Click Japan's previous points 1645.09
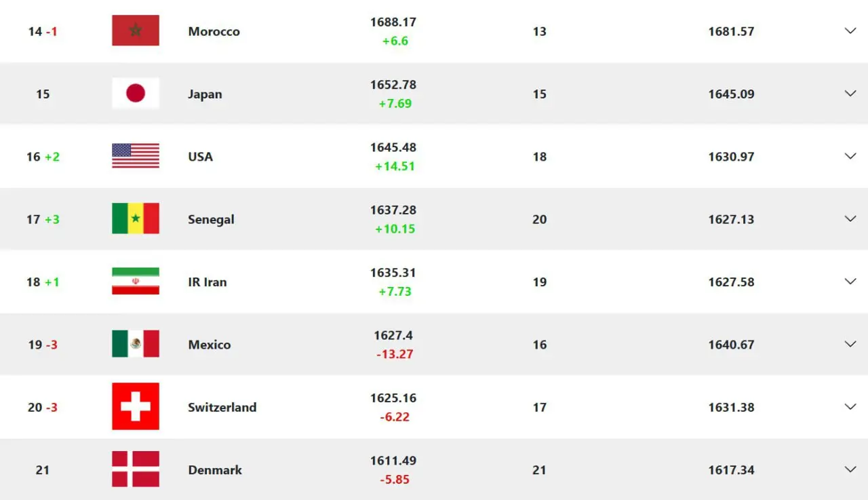The image size is (868, 500). (731, 94)
